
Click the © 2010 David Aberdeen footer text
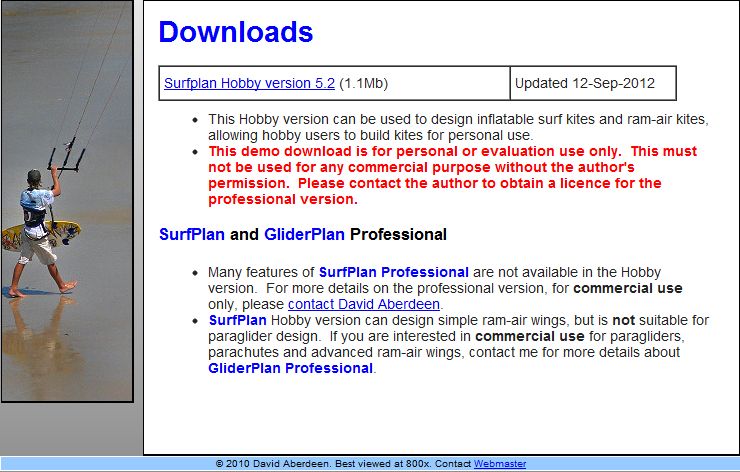click(x=269, y=464)
